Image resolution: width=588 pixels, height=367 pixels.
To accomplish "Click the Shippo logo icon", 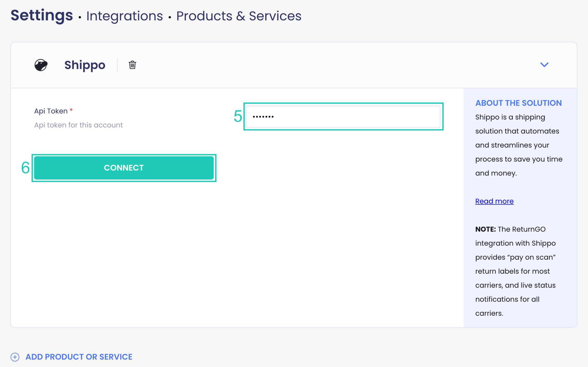I will [x=41, y=65].
